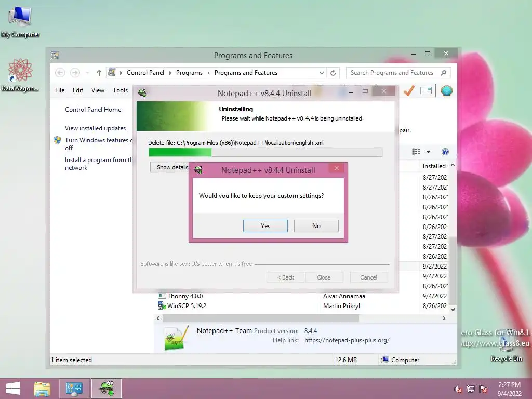Click the Back button in uninstaller
532x399 pixels.
click(x=285, y=277)
